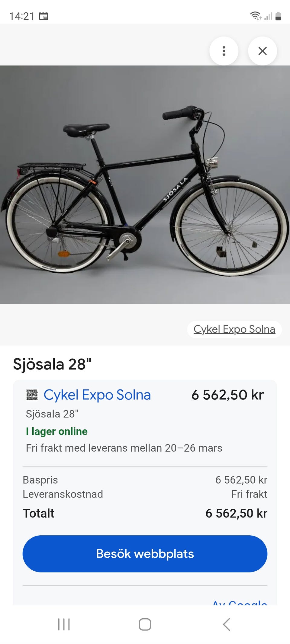Close the product detail panel

pos(262,51)
